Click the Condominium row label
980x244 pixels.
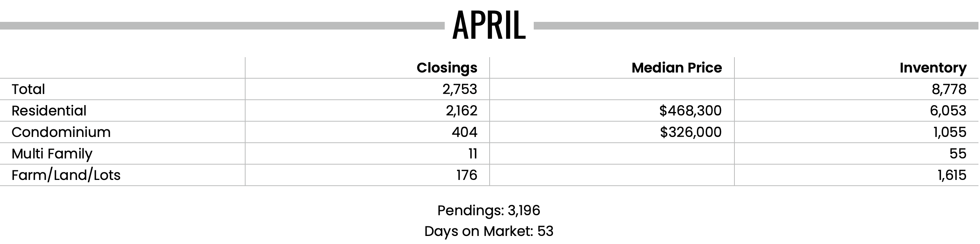click(61, 132)
